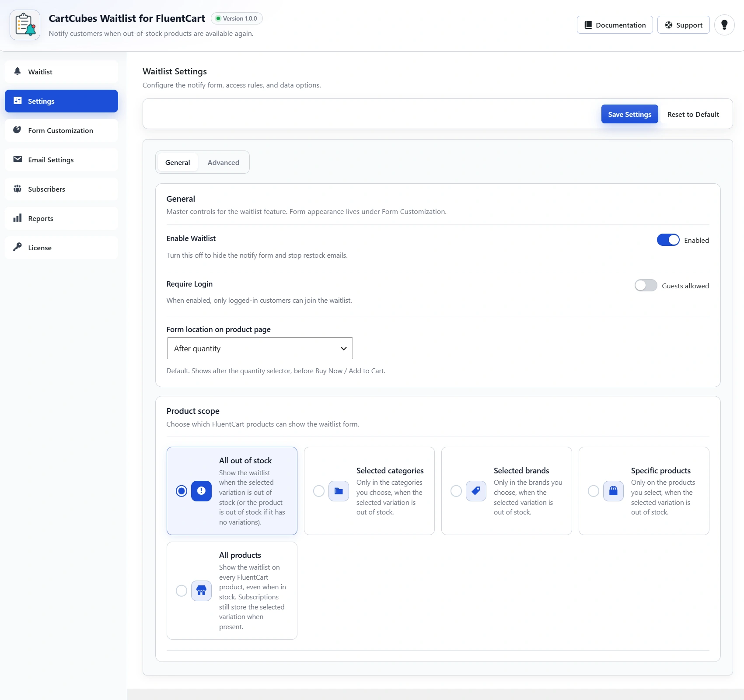This screenshot has width=744, height=700.
Task: Click the exclamation icon in All out of stock
Action: coord(201,491)
